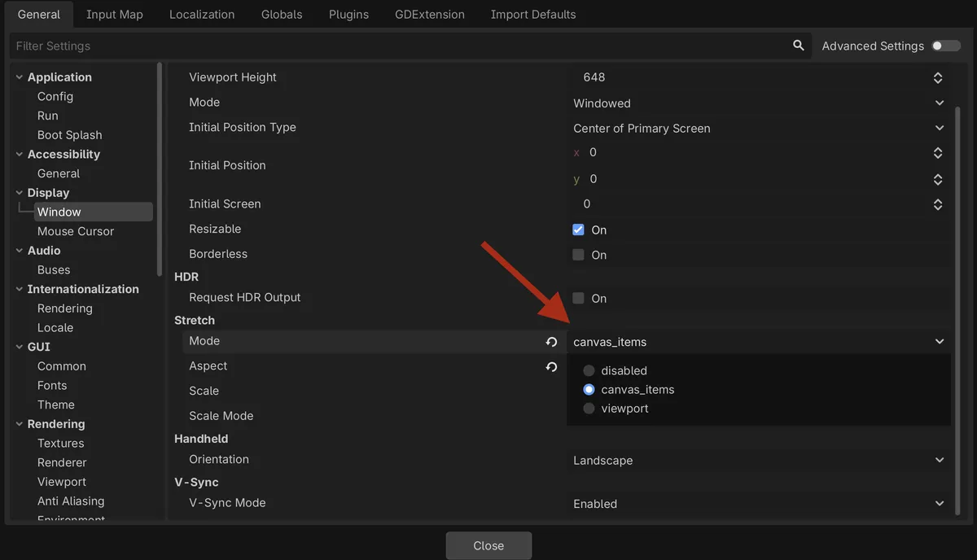This screenshot has width=977, height=560.
Task: Select Mouse Cursor in the tree
Action: click(76, 231)
